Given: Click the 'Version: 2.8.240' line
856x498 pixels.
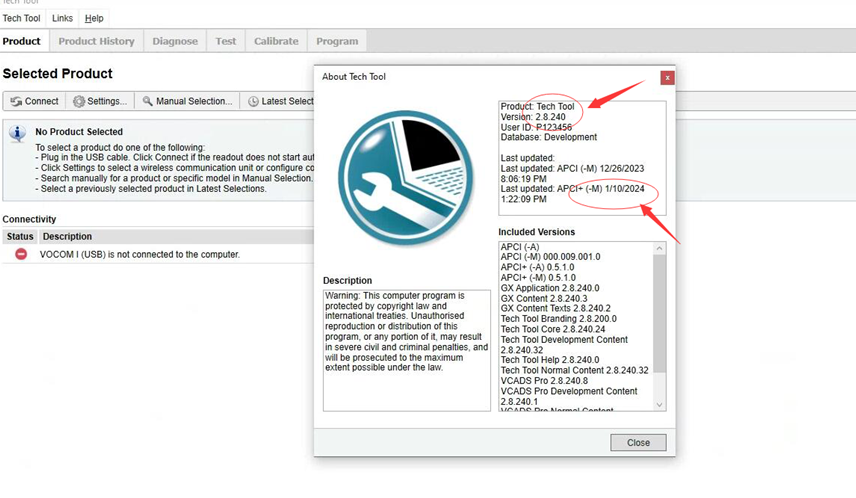Looking at the screenshot, I should point(533,117).
